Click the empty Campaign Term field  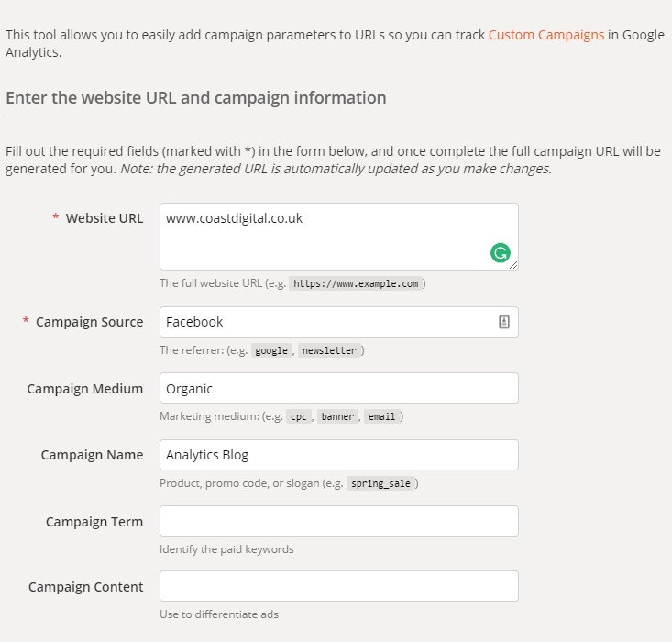(339, 521)
